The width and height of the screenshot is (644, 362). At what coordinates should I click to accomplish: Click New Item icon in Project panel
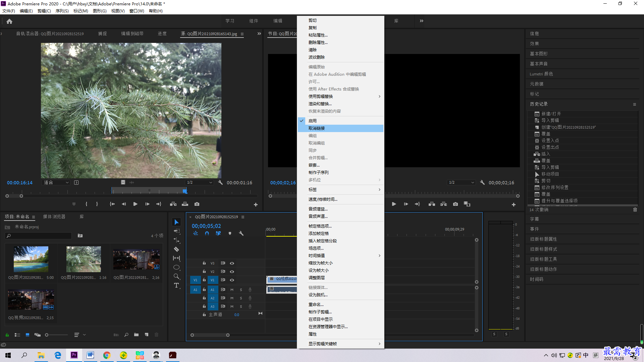tap(147, 335)
